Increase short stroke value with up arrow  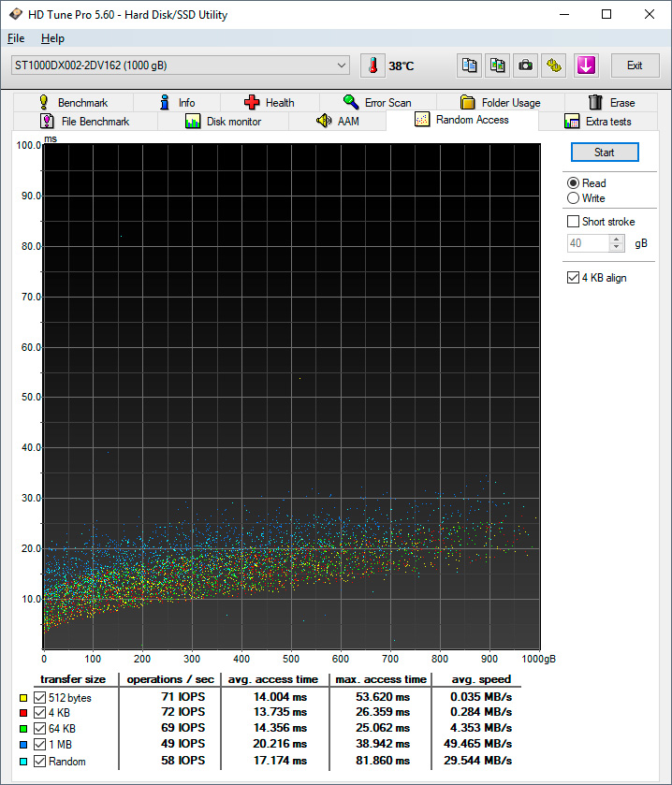pos(616,239)
